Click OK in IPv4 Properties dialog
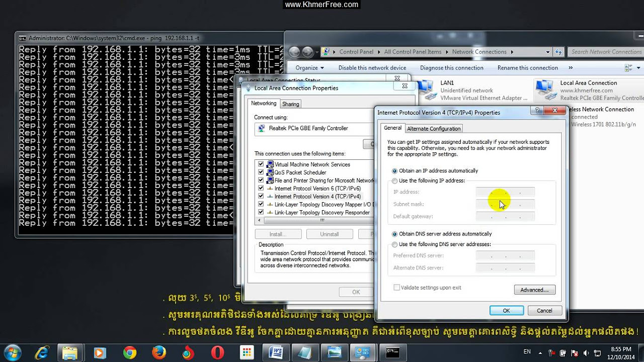The height and width of the screenshot is (362, 644). [x=506, y=311]
